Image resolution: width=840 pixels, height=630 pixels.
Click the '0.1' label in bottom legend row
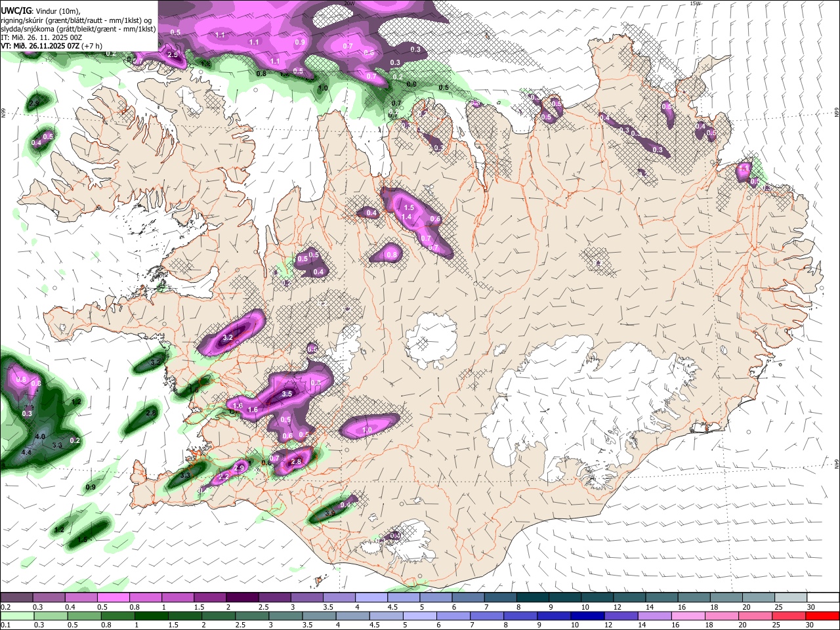click(5, 625)
